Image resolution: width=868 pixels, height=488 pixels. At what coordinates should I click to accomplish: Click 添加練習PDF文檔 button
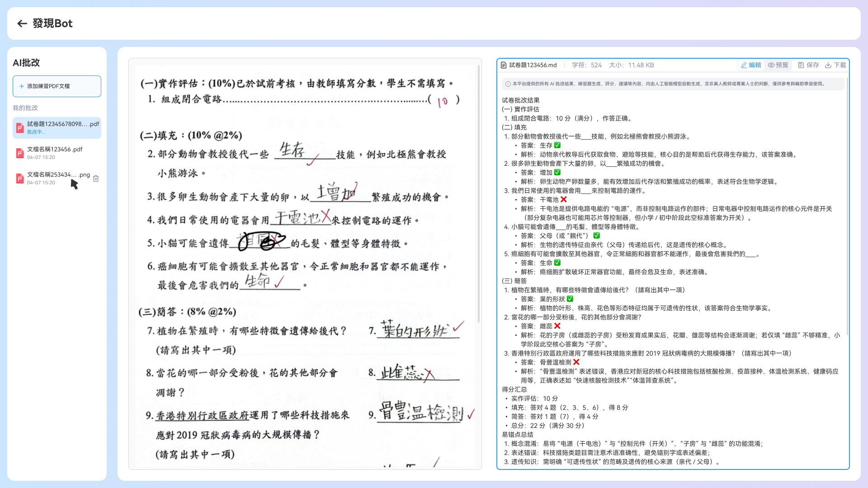[57, 86]
